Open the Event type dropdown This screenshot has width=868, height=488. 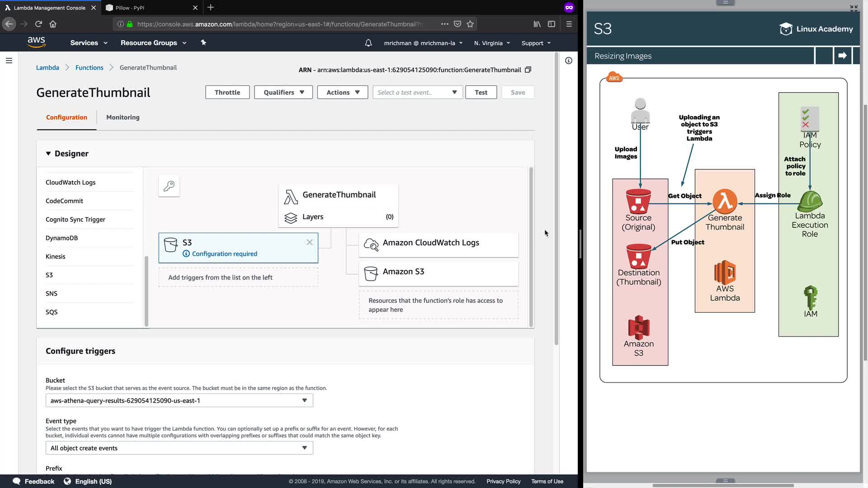click(x=179, y=448)
